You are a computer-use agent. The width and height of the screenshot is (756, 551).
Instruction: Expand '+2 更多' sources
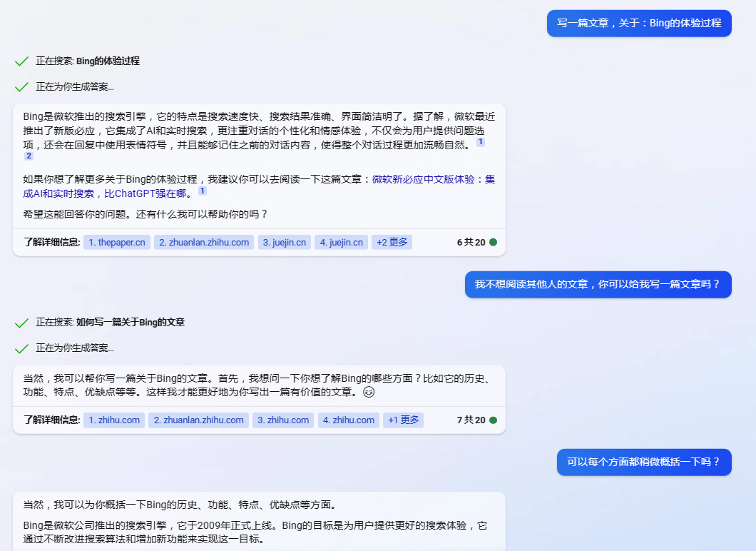[392, 242]
